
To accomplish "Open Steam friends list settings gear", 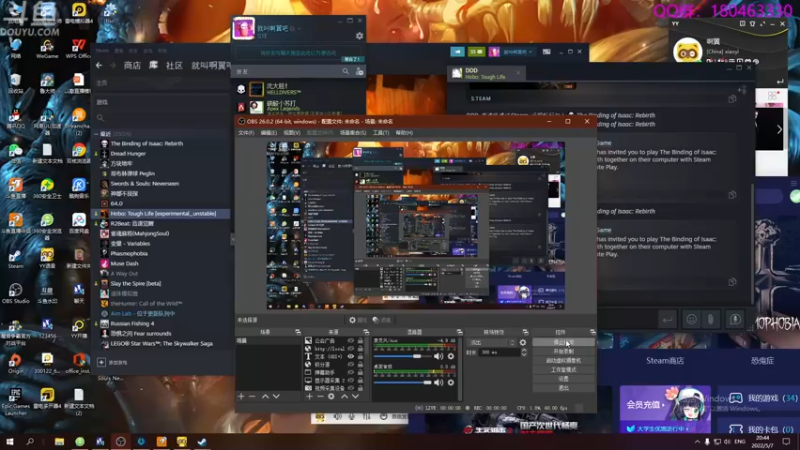I will point(360,36).
